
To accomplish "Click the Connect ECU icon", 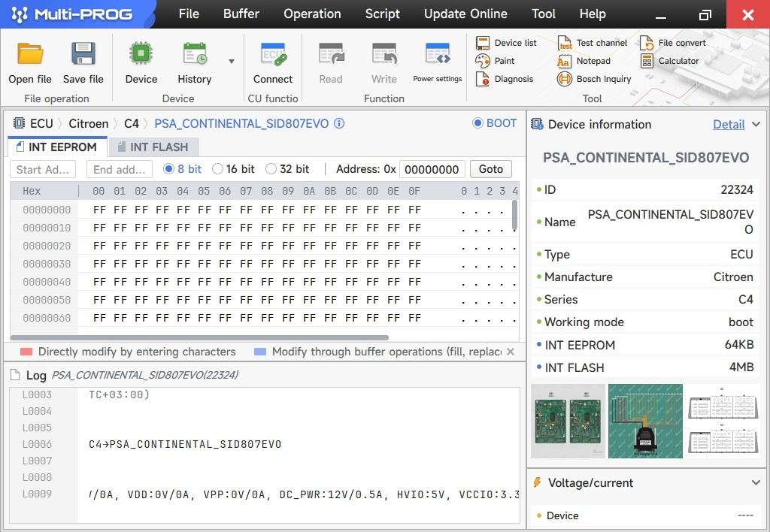I will tap(273, 54).
